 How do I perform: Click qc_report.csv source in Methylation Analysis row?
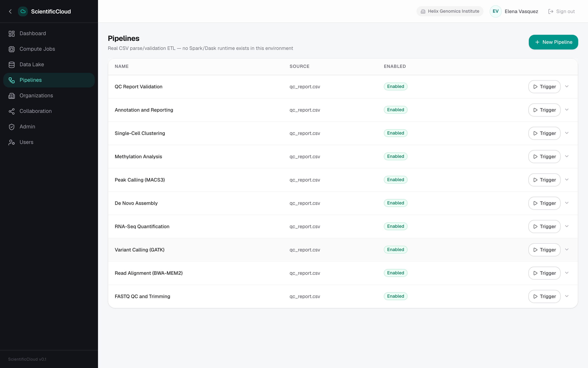[x=305, y=156]
